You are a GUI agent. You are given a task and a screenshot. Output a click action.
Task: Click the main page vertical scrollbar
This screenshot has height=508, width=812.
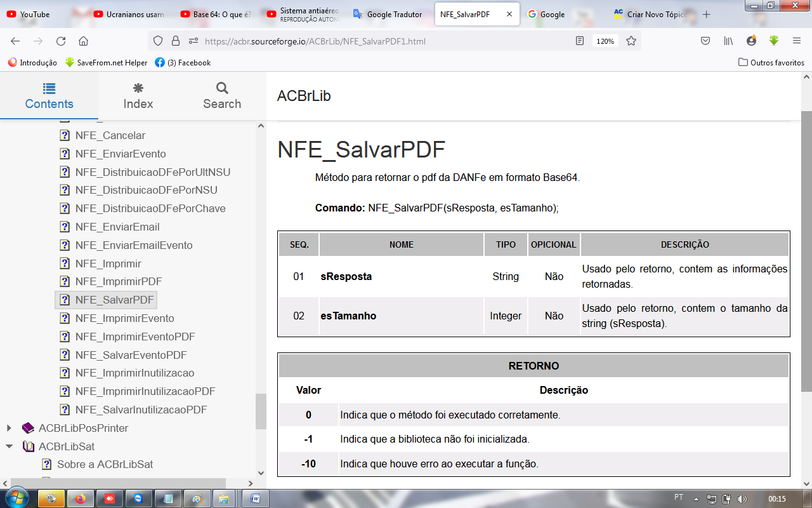[x=806, y=251]
